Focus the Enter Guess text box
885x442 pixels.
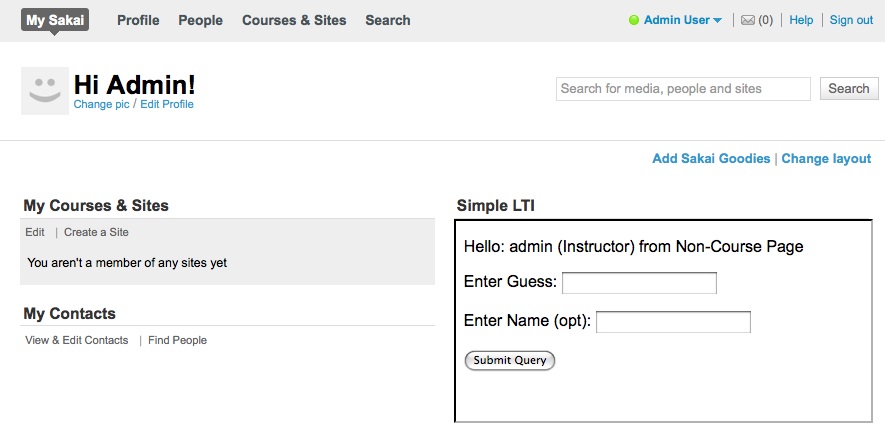639,283
